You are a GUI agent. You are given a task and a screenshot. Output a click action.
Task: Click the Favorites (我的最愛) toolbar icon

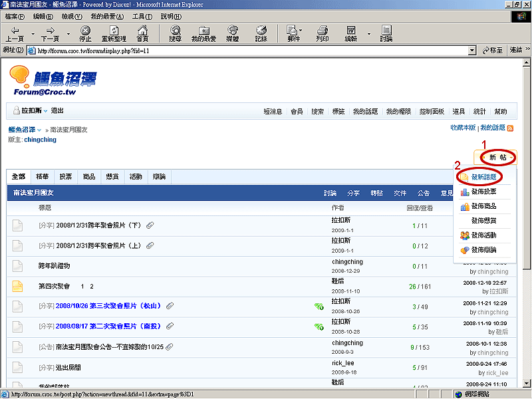[203, 33]
